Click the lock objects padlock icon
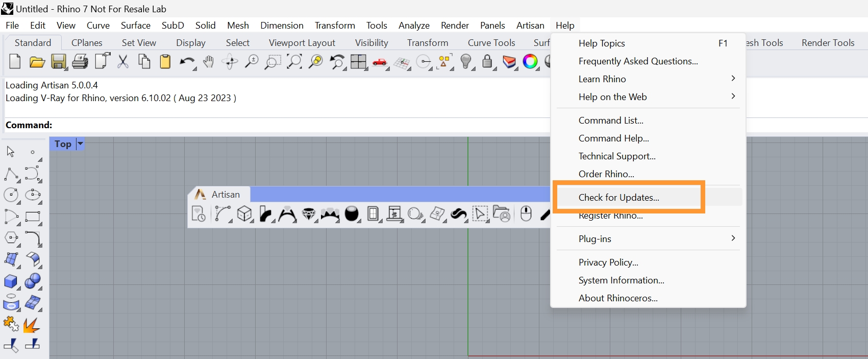 pos(487,62)
